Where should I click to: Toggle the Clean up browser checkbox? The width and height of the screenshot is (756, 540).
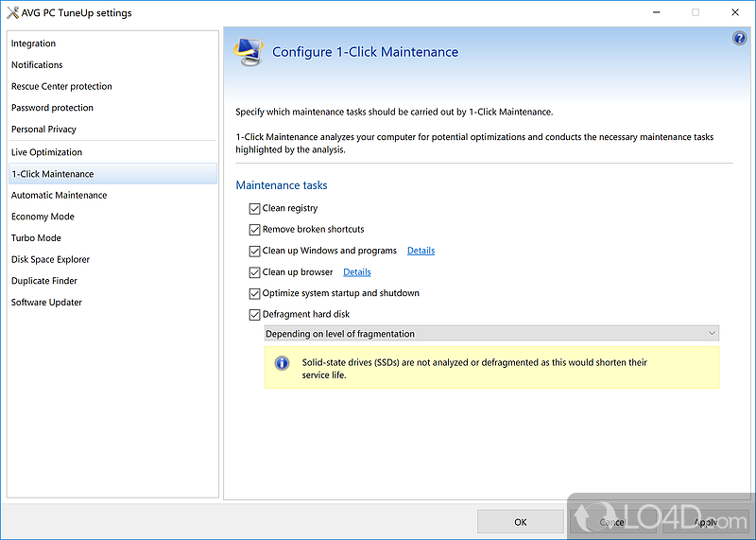(255, 272)
